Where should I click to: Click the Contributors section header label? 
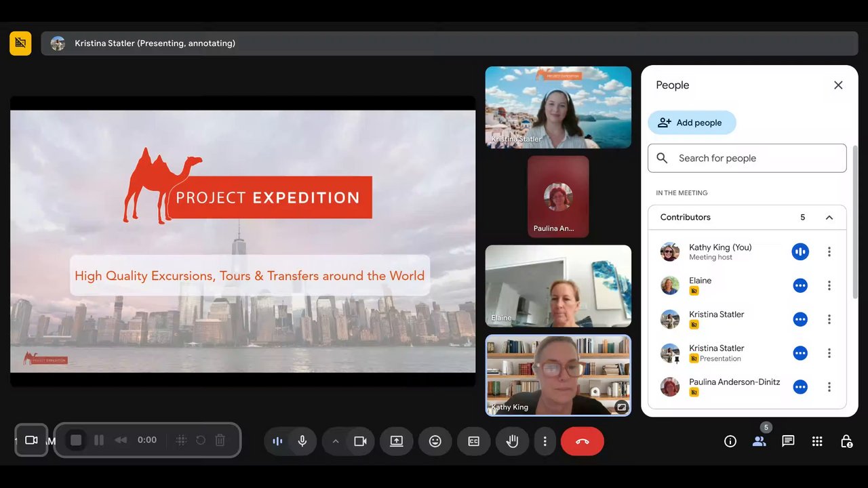686,218
